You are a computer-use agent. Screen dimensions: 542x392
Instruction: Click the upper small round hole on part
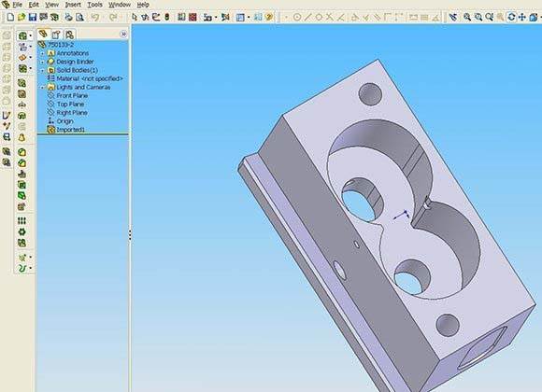click(370, 94)
